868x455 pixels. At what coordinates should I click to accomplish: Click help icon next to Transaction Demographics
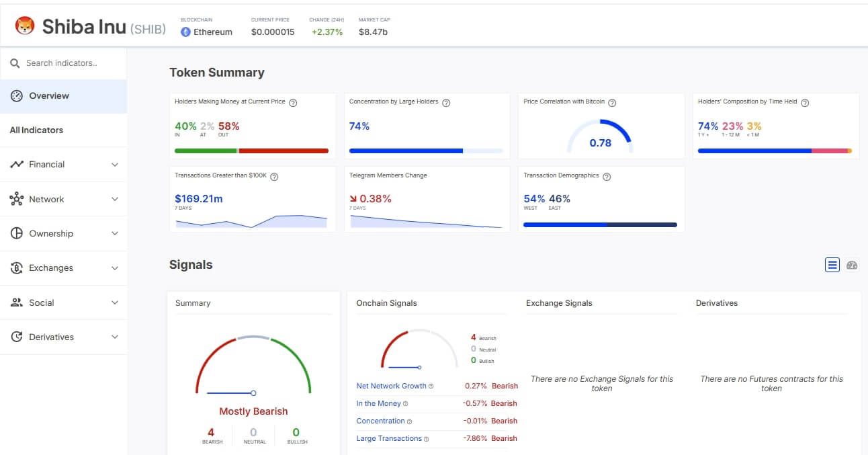607,176
